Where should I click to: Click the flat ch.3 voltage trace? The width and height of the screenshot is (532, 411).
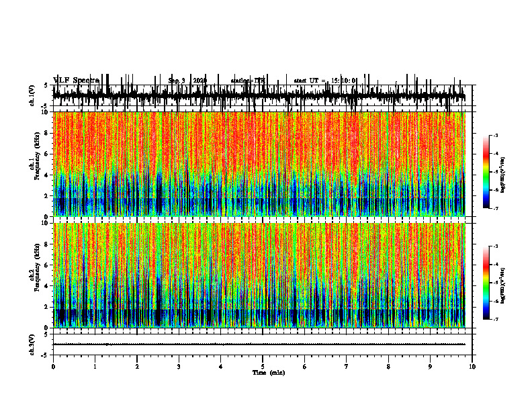259,345
